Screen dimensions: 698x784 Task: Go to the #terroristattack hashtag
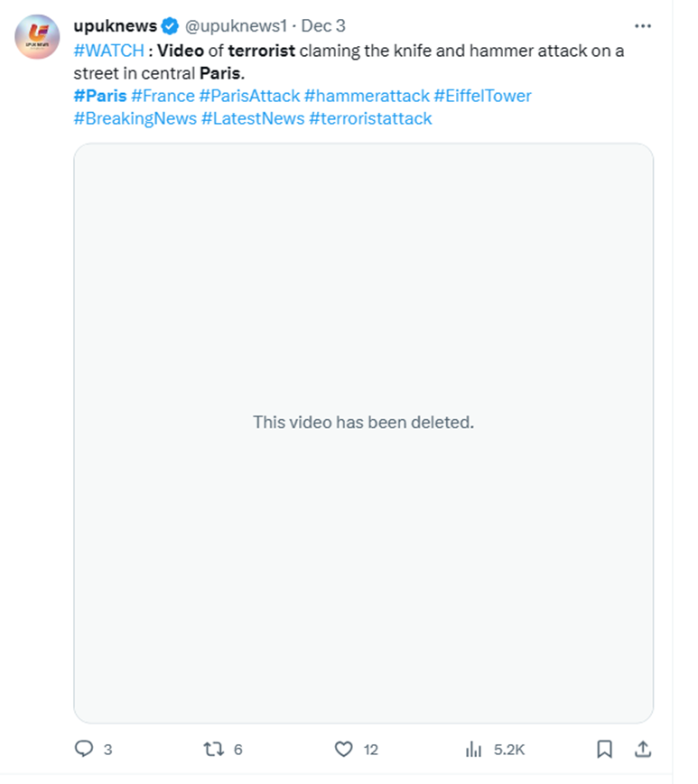[370, 118]
